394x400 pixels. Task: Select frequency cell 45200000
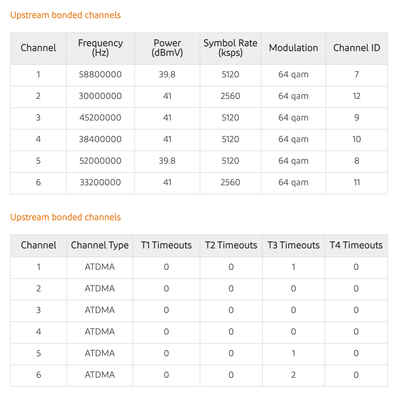pyautogui.click(x=100, y=118)
